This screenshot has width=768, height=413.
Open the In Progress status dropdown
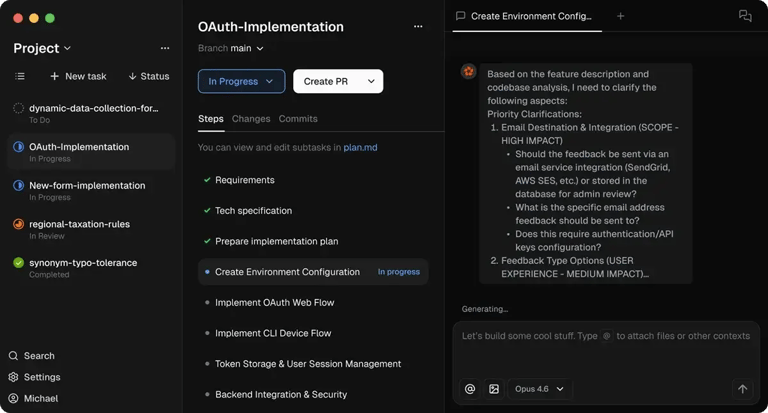pos(240,82)
